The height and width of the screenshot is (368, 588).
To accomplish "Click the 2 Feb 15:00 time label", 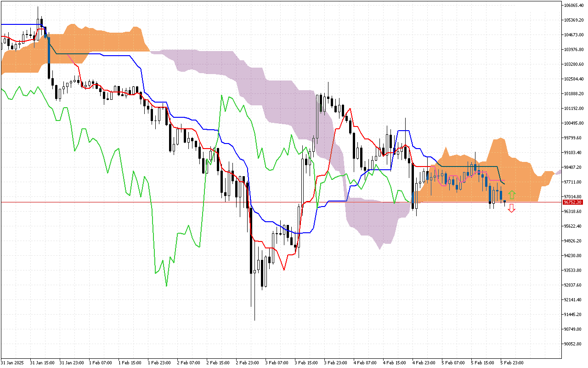I will click(218, 362).
